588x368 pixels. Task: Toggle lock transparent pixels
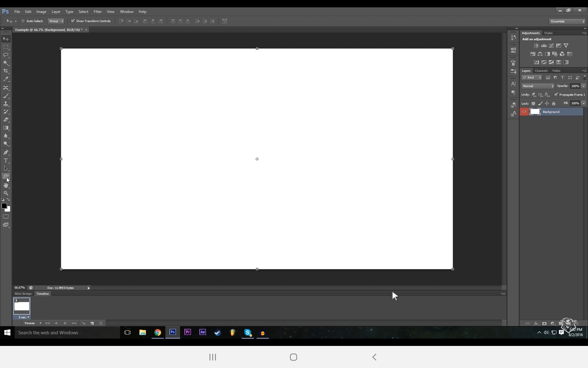533,103
